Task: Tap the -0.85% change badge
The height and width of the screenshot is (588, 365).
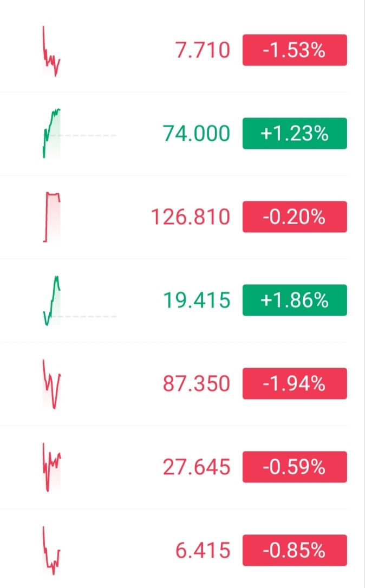Action: 294,551
